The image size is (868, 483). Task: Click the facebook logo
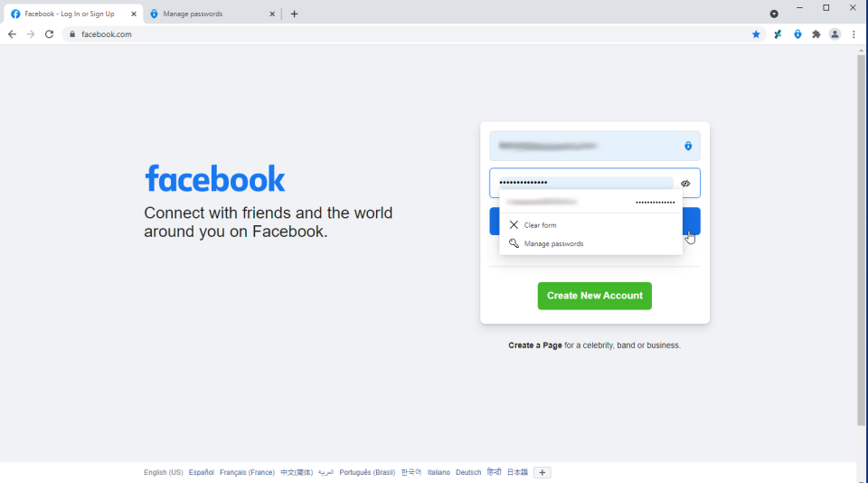pyautogui.click(x=215, y=179)
